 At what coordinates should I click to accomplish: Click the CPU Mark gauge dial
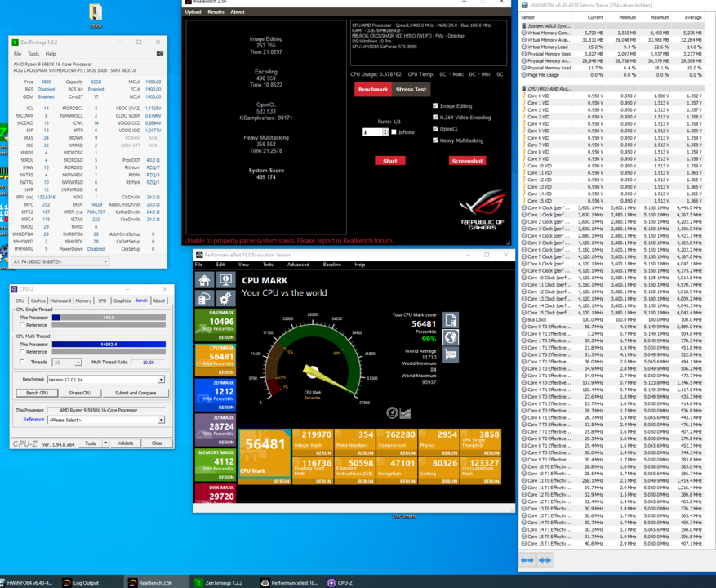pos(314,361)
